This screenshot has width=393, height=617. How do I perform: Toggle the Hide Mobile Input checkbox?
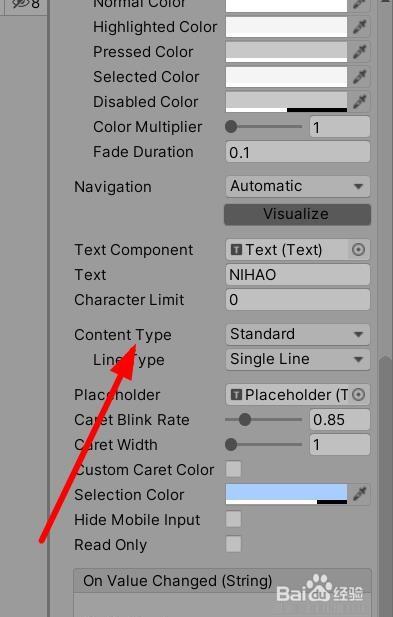click(233, 519)
